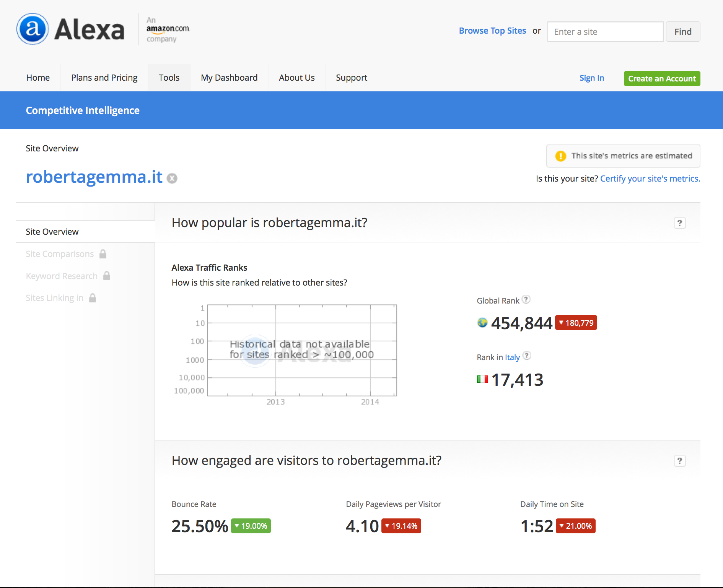
Task: Open help for the 'How engaged' section
Action: click(x=679, y=461)
